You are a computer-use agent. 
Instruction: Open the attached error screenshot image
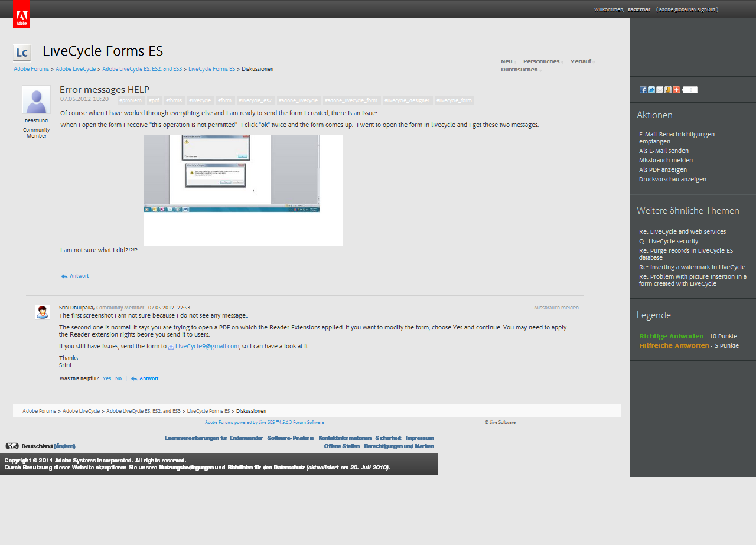coord(243,190)
